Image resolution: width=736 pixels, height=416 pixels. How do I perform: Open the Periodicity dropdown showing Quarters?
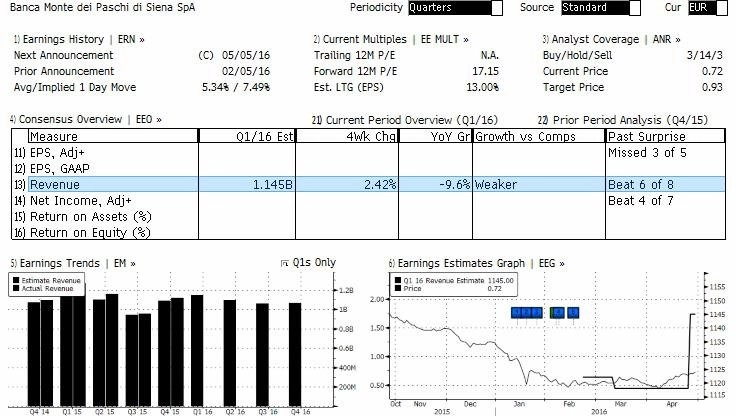(455, 8)
